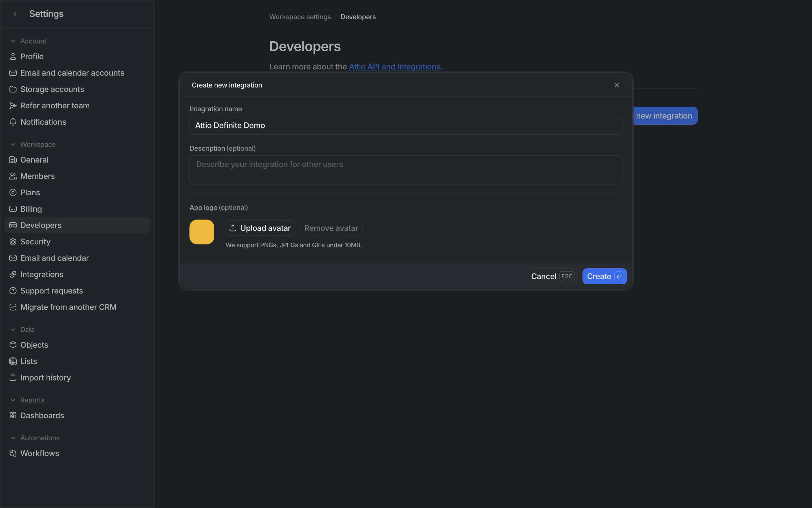Click the Import history upload icon

13,378
